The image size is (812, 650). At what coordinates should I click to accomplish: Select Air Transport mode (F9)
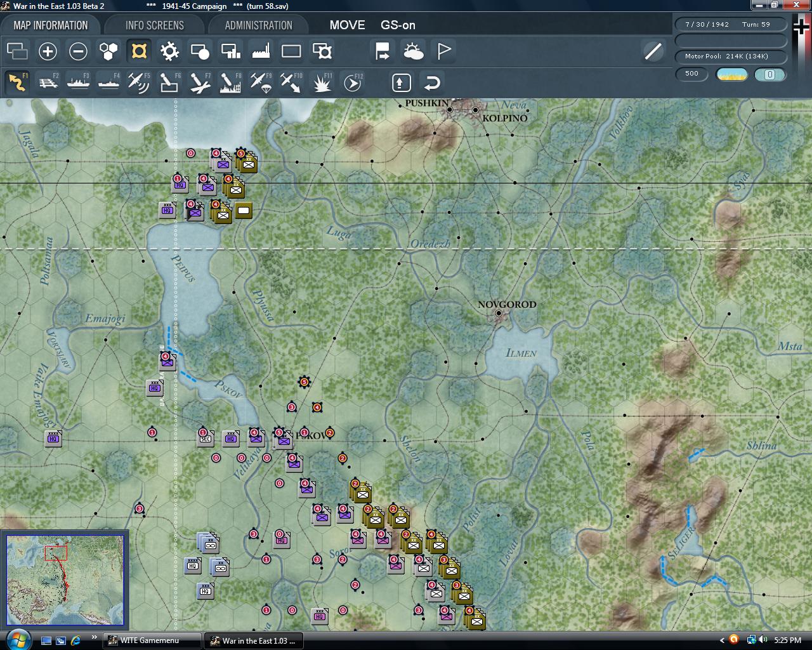click(x=261, y=83)
